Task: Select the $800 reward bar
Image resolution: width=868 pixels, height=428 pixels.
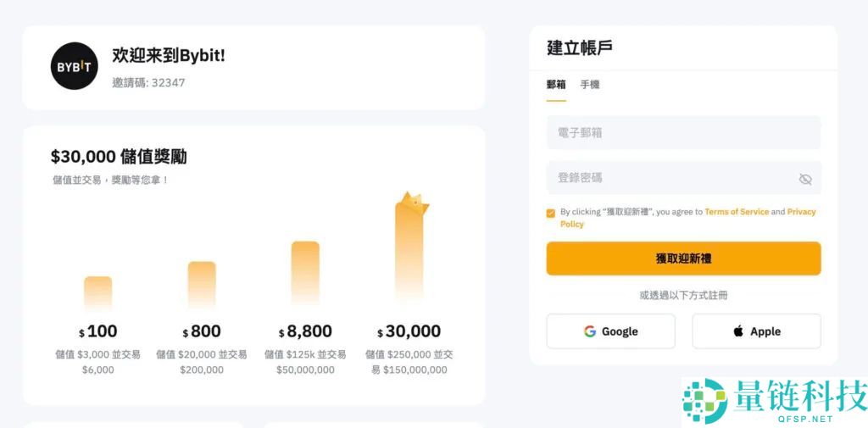Action: pos(202,285)
